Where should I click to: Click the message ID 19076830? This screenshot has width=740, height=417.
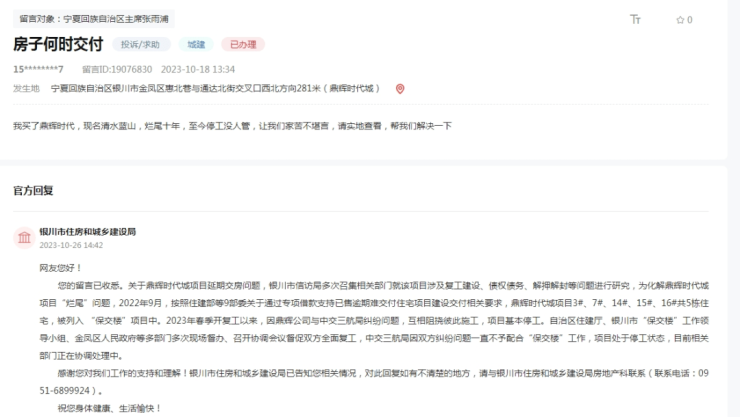click(117, 69)
